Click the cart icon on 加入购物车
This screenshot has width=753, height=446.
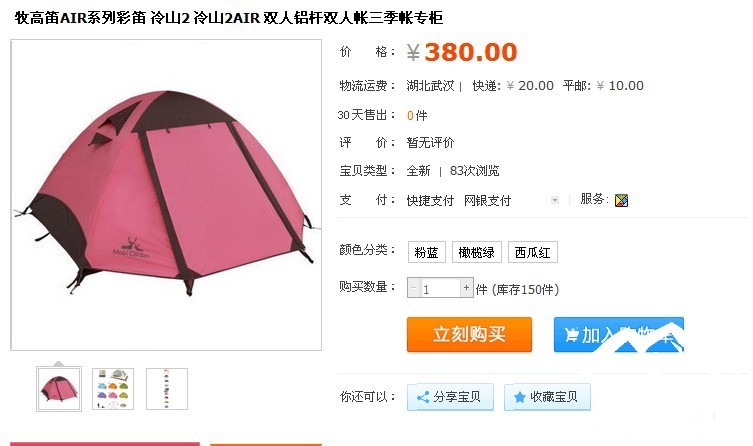click(571, 335)
